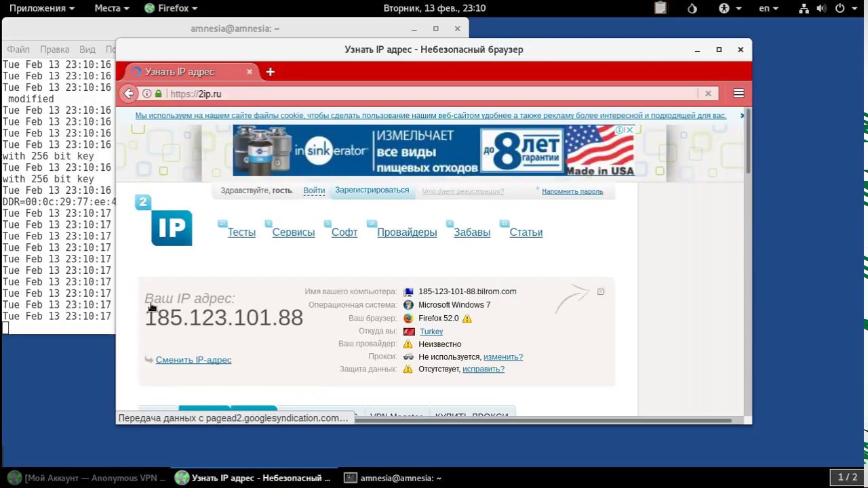This screenshot has width=868, height=488.
Task: Click the volume speaker icon
Action: [x=821, y=8]
